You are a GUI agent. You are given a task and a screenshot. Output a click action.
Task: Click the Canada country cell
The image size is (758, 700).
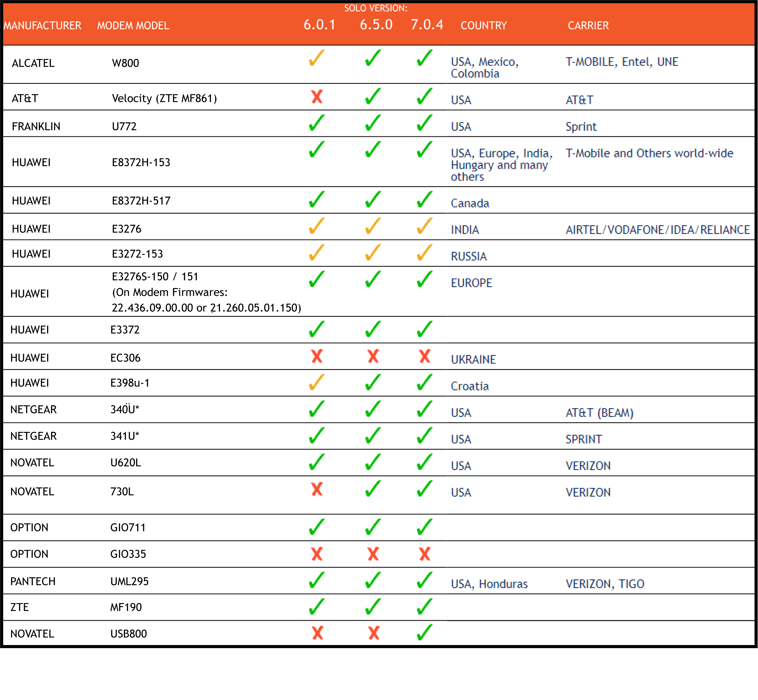tap(470, 203)
